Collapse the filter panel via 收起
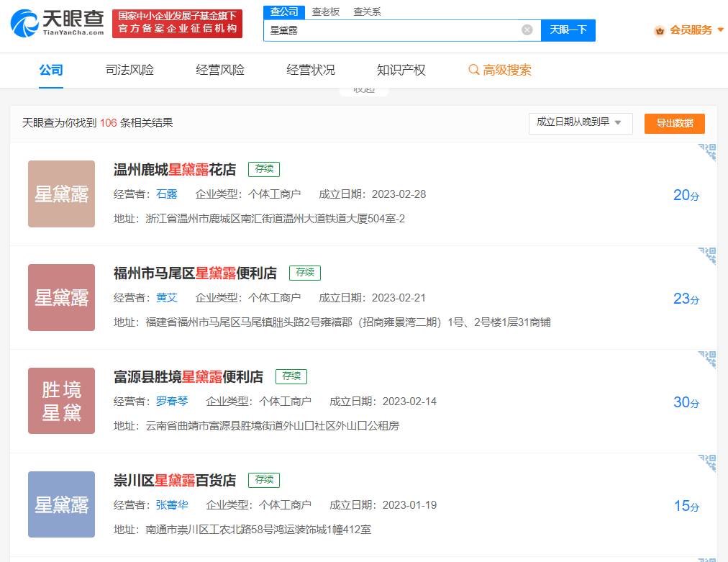This screenshot has width=728, height=562. pyautogui.click(x=363, y=90)
